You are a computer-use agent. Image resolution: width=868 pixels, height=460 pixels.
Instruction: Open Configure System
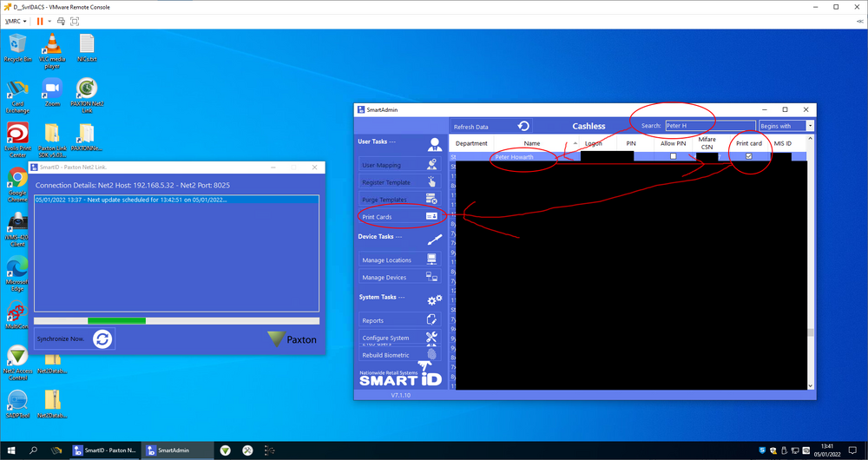point(399,337)
